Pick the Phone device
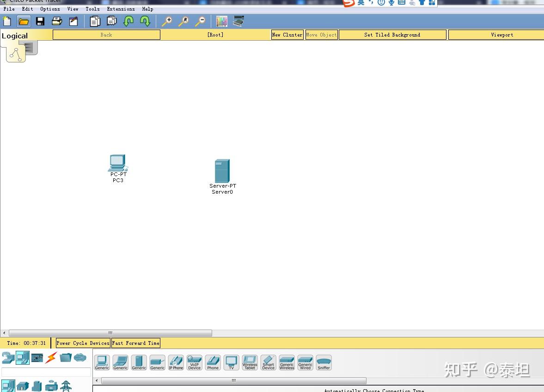Image resolution: width=544 pixels, height=392 pixels. [x=213, y=362]
